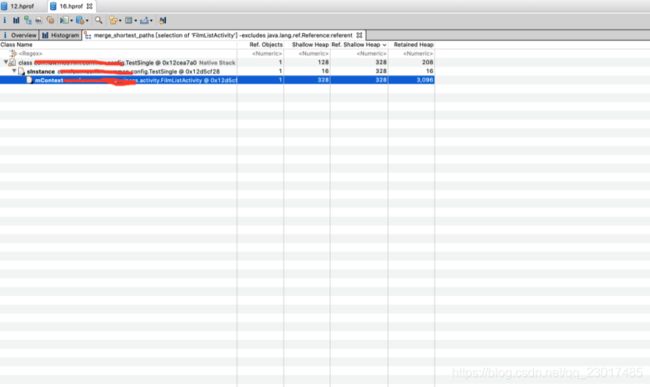Click magnifier Find Object by address
This screenshot has height=387, width=650.
click(x=99, y=20)
